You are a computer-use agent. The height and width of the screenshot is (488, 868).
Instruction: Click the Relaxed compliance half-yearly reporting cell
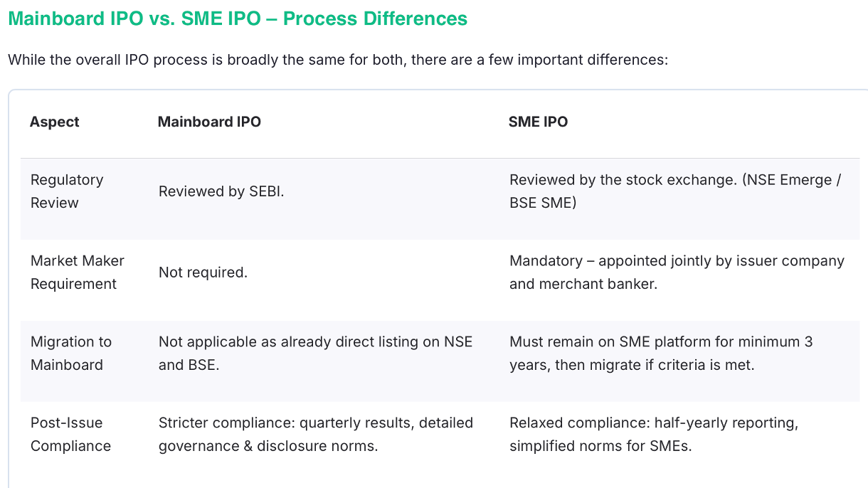[654, 435]
